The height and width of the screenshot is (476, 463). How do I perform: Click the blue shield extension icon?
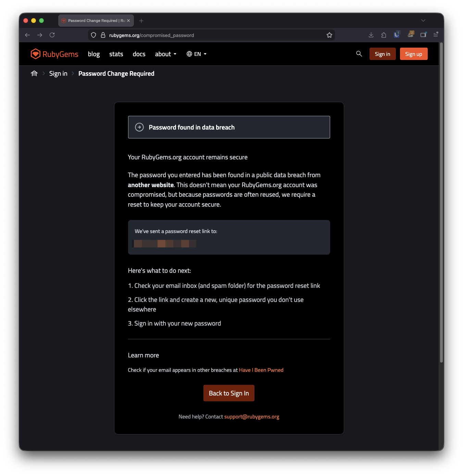(x=397, y=35)
